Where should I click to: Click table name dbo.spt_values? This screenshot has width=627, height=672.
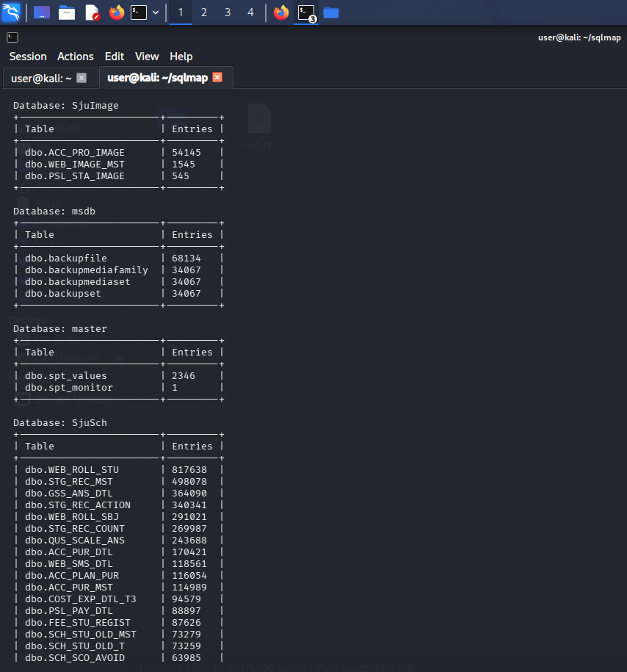(x=66, y=376)
